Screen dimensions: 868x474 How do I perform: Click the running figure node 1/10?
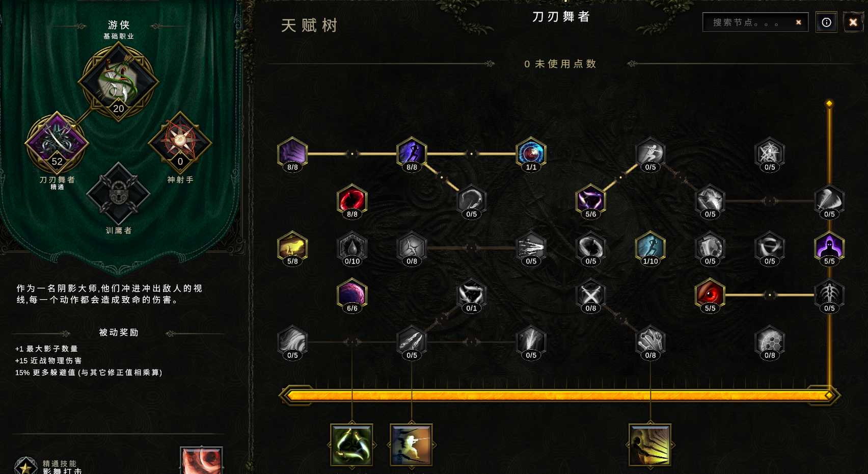click(650, 247)
